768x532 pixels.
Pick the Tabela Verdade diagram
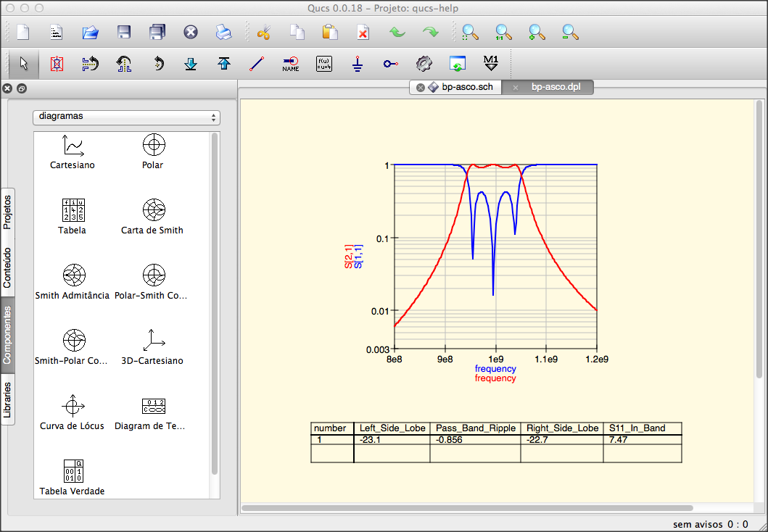pos(73,471)
